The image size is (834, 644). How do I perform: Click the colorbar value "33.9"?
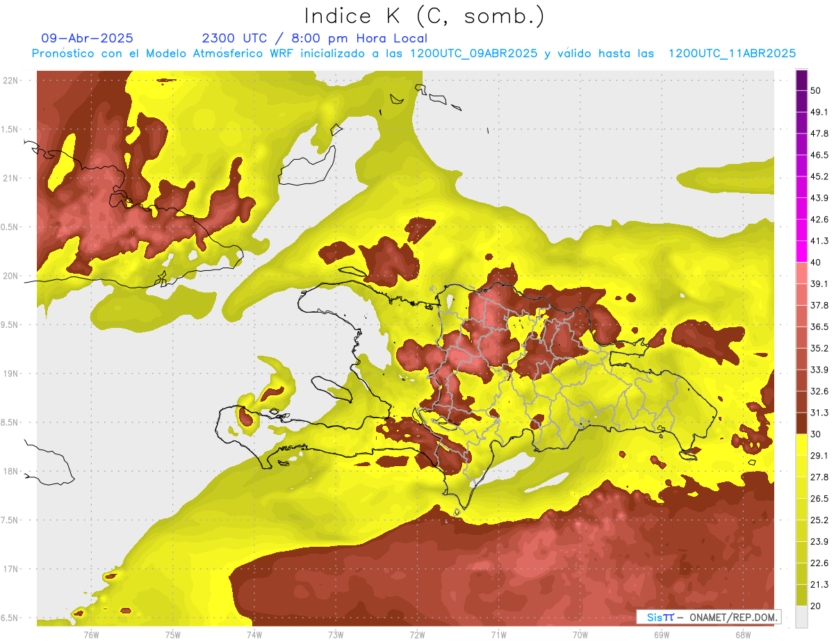(x=819, y=370)
